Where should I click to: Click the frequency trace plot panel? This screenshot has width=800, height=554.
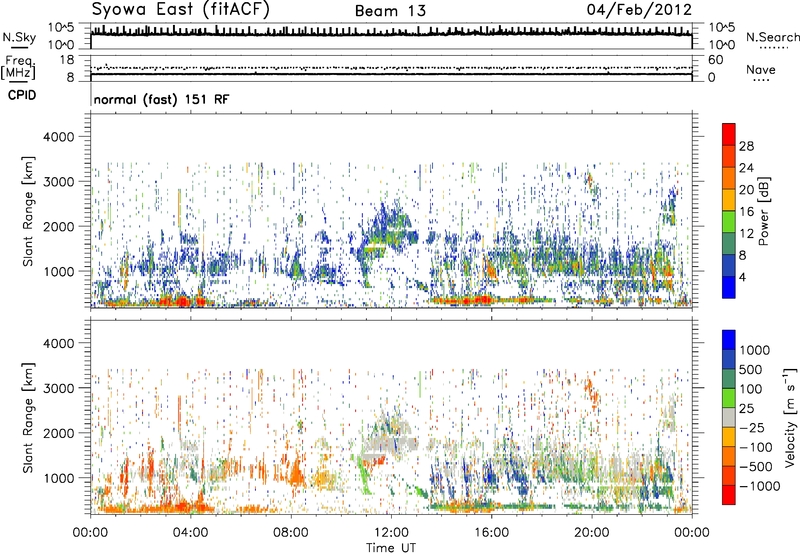pyautogui.click(x=391, y=68)
